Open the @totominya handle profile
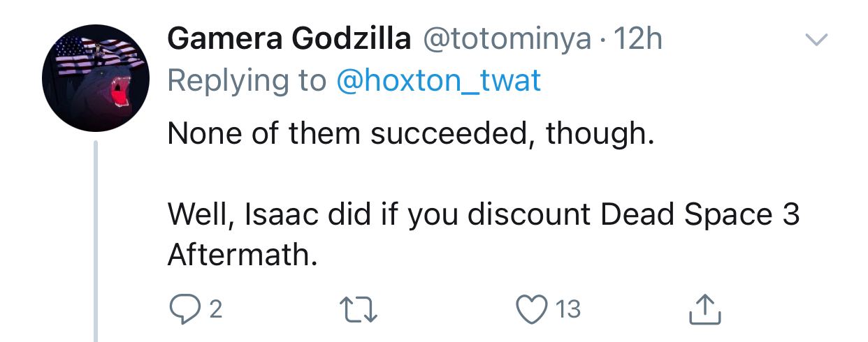 click(x=507, y=40)
